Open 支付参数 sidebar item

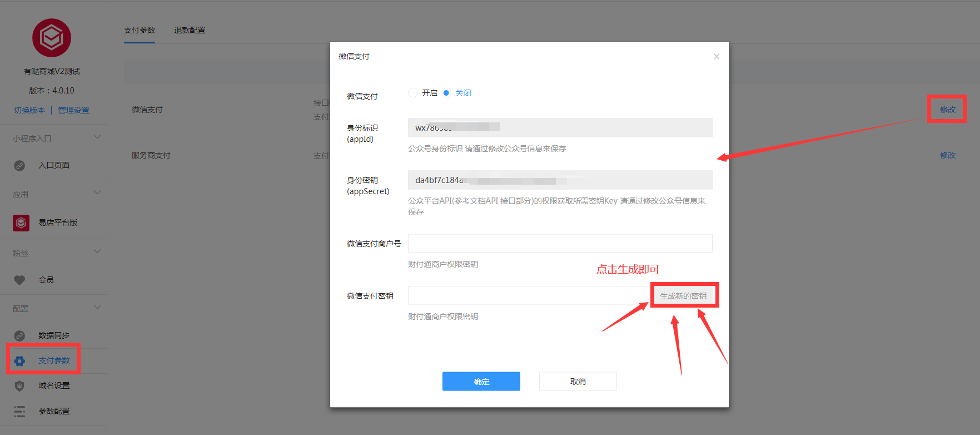click(x=53, y=360)
